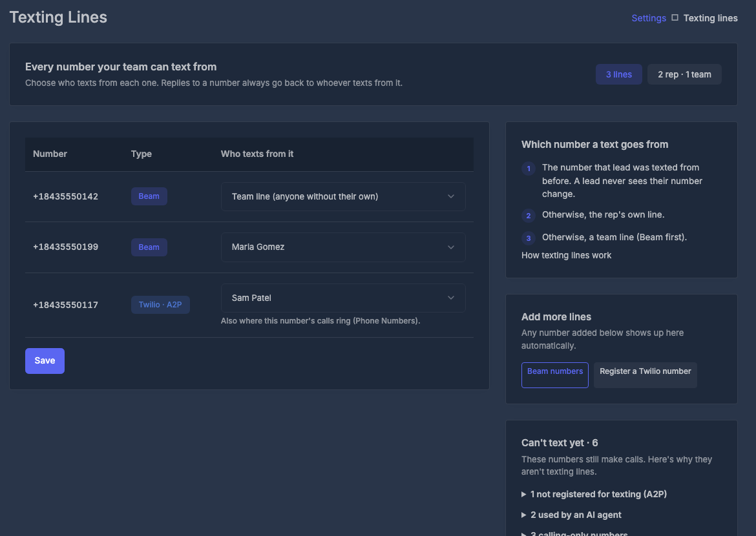Click the step 2 number badge
This screenshot has height=536, width=756.
click(x=529, y=216)
